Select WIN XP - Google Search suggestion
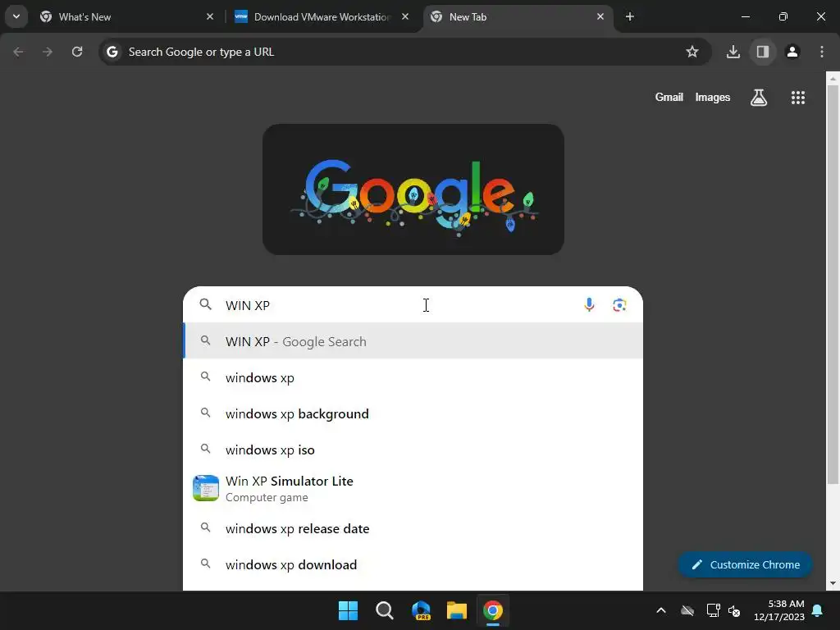The height and width of the screenshot is (630, 840). click(x=413, y=341)
